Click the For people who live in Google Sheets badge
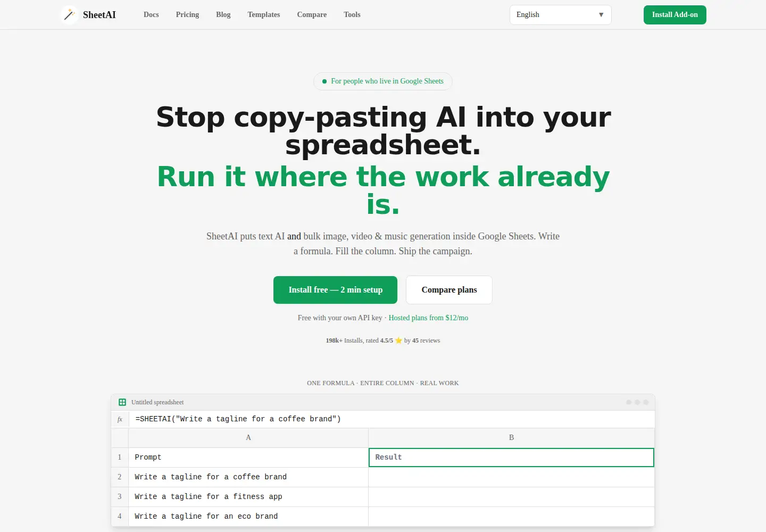766x532 pixels. 383,81
